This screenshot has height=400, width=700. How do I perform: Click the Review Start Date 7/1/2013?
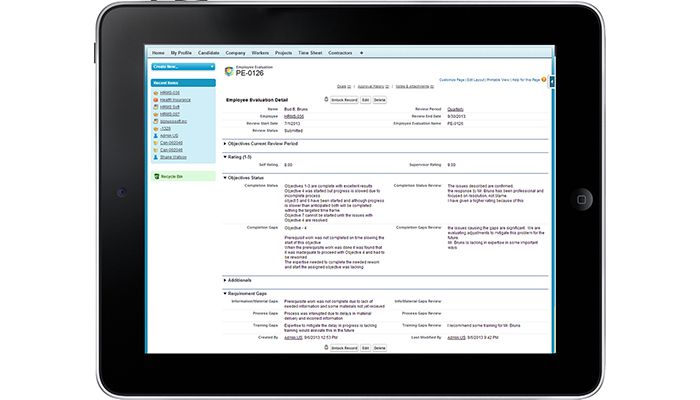coord(292,124)
